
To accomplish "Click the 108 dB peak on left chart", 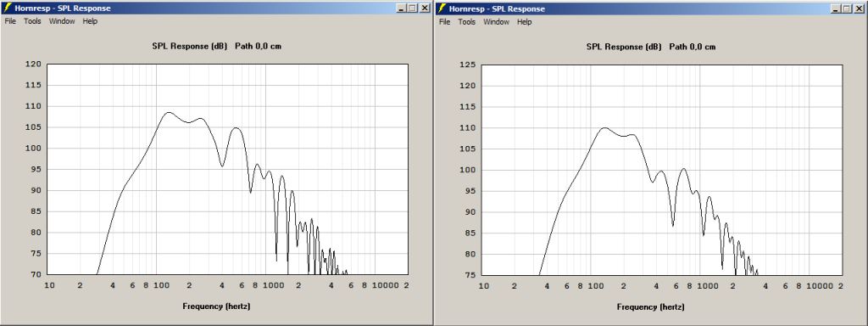I will (169, 113).
